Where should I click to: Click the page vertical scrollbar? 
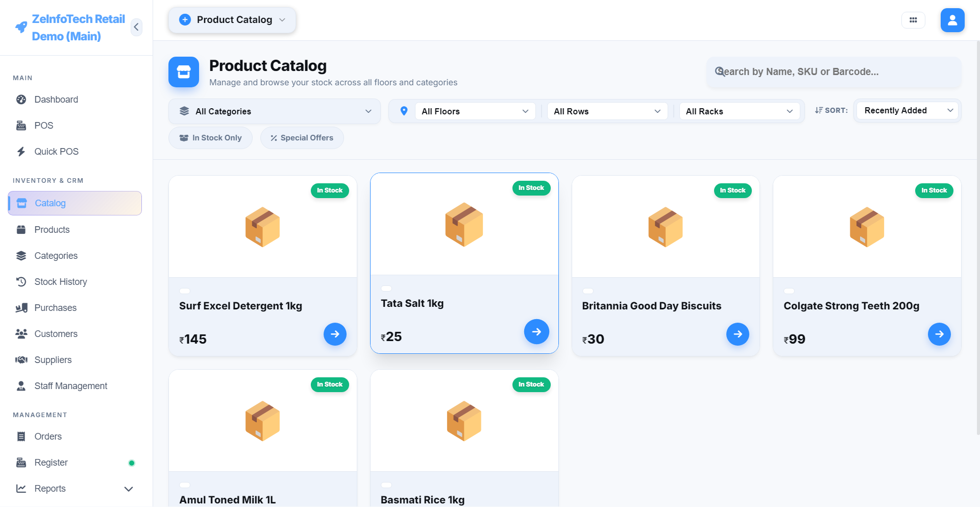978,237
